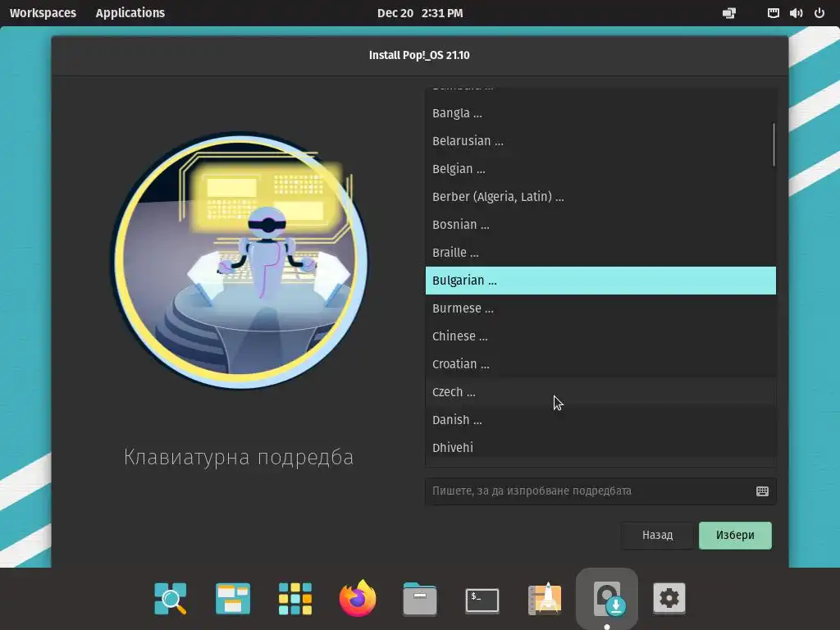Pick the Bosnian ... layout

pos(600,225)
